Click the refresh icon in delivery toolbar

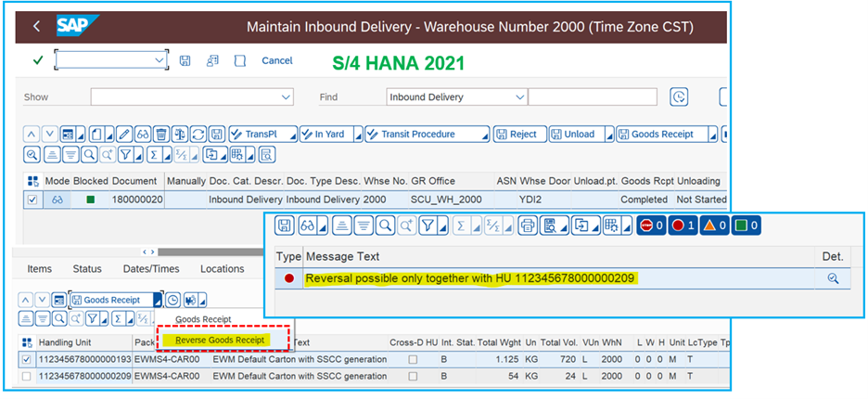click(198, 135)
